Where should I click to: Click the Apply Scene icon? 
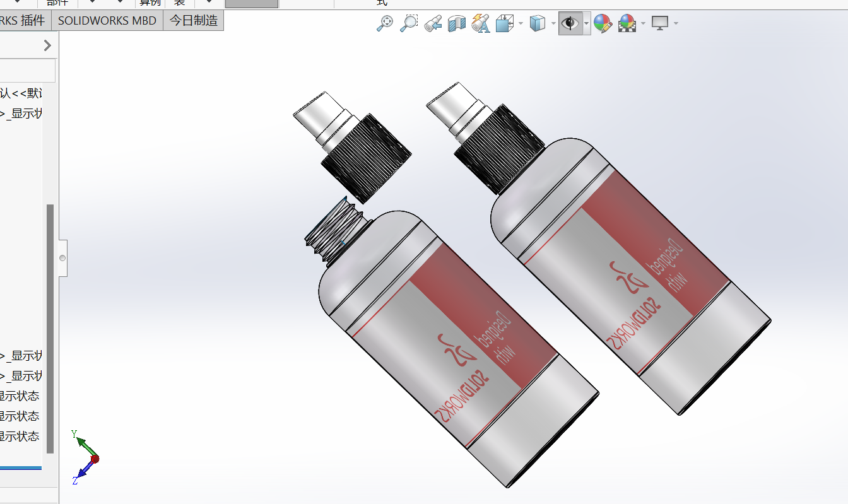coord(627,23)
